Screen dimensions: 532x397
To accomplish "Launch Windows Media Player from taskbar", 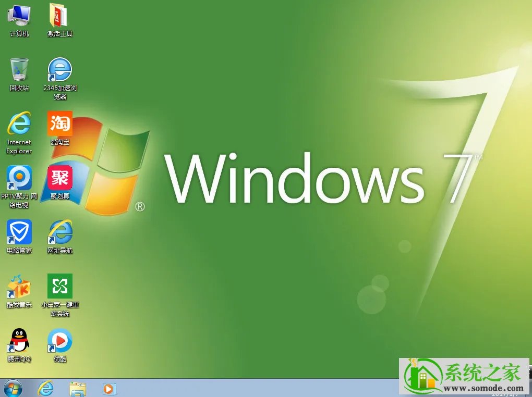I will [x=110, y=388].
